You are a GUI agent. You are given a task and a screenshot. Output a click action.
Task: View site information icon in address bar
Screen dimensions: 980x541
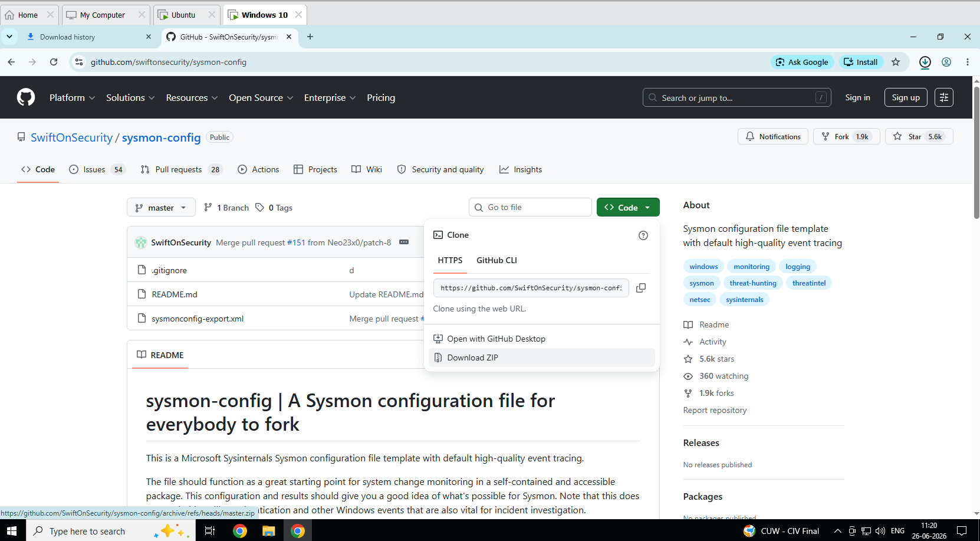coord(79,62)
